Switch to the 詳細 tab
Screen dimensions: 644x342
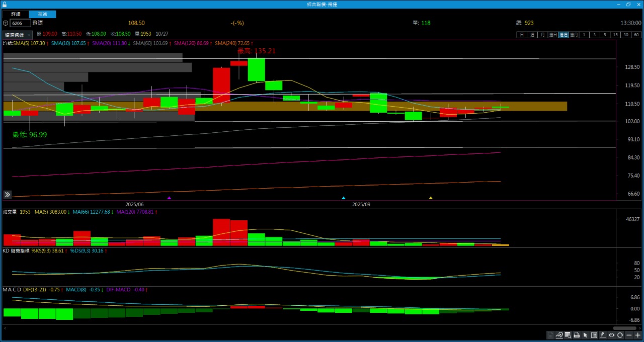tap(16, 15)
